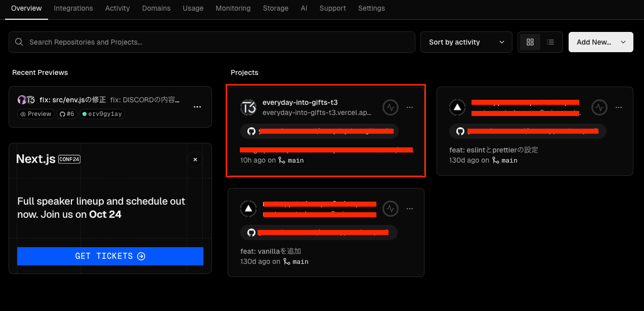This screenshot has width=644, height=311.
Task: Click triangle logo of vanilla project
Action: coord(248,209)
